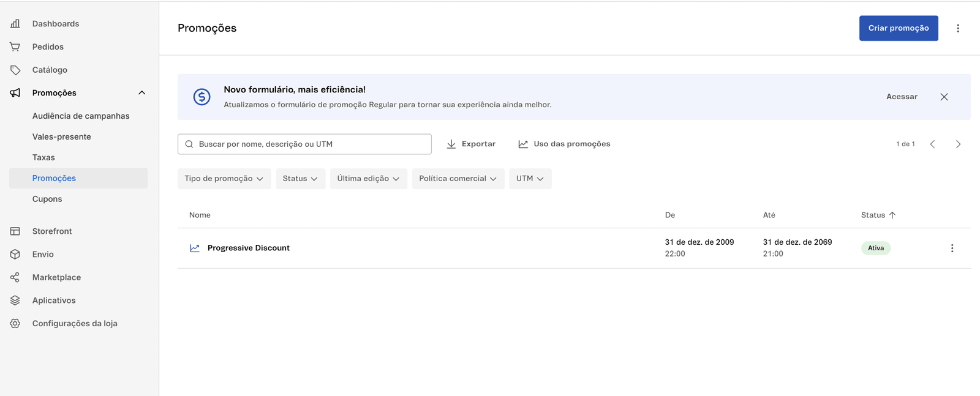Screen dimensions: 980x396
Task: Click the 1 de 1 page indicator
Action: pyautogui.click(x=905, y=144)
